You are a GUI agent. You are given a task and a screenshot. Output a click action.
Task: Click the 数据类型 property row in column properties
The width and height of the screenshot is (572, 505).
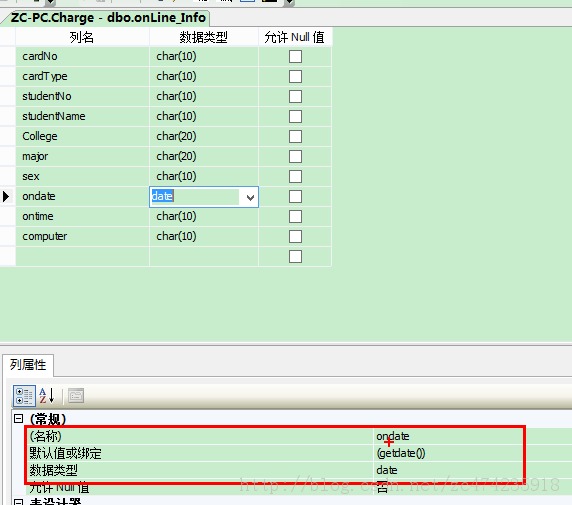click(x=275, y=470)
